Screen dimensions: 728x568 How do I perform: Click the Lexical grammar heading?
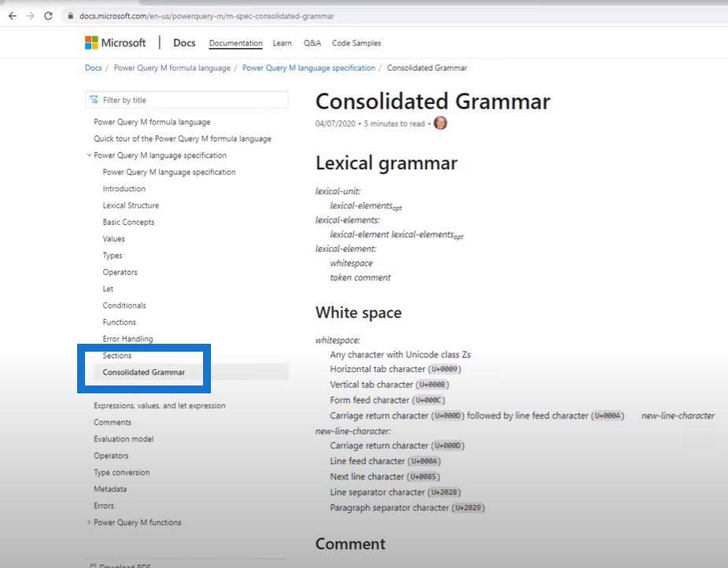click(386, 164)
